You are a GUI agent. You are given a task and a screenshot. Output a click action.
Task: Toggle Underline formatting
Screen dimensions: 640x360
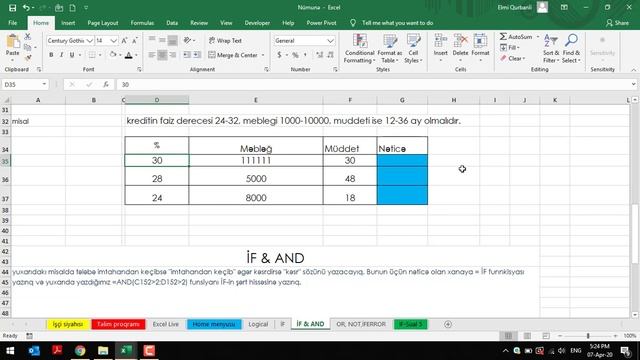coord(72,55)
